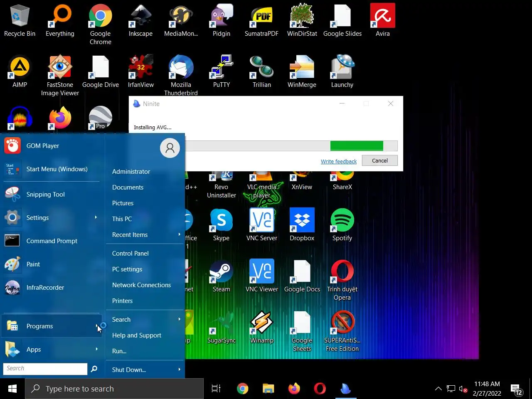Image resolution: width=532 pixels, height=399 pixels.
Task: Select the VLC media player shortcut
Action: pyautogui.click(x=261, y=185)
